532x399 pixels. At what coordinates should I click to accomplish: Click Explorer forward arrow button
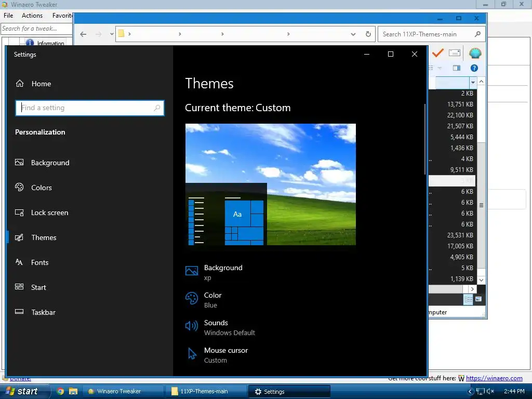click(98, 34)
